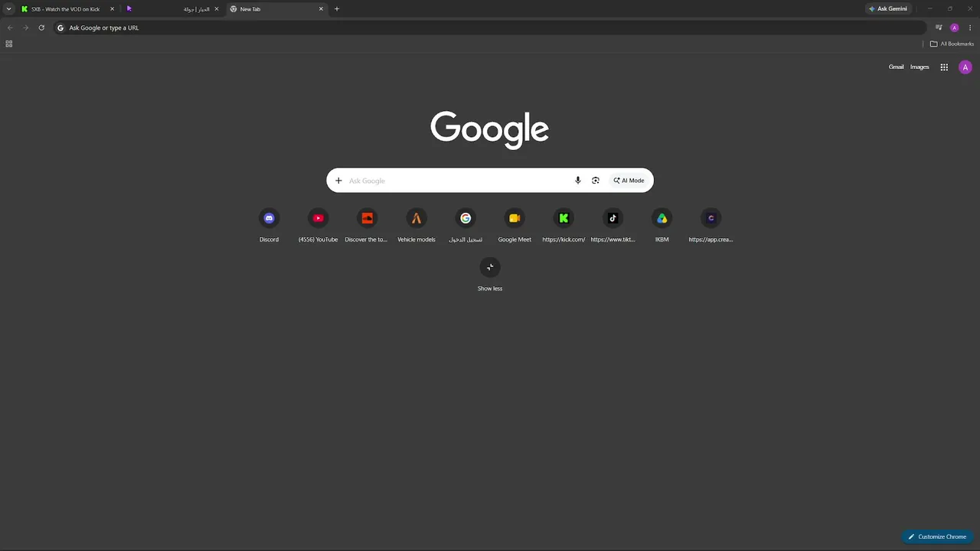Open the Google account avatar on the page
This screenshot has height=551, width=980.
965,67
